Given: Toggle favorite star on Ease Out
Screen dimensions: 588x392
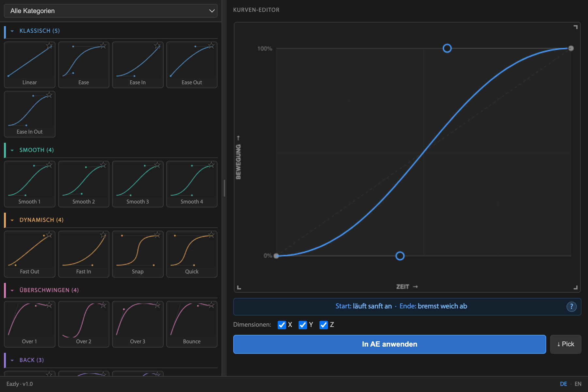Looking at the screenshot, I should point(211,45).
